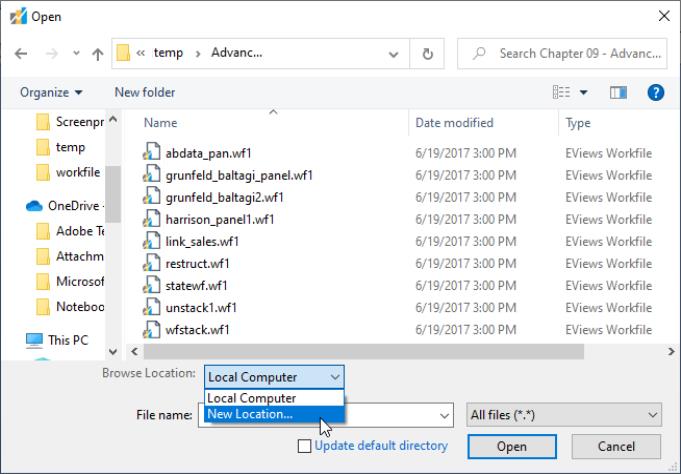The width and height of the screenshot is (681, 474).
Task: Select the file name grunfeld_baltagi_panel.wf1
Action: [239, 176]
